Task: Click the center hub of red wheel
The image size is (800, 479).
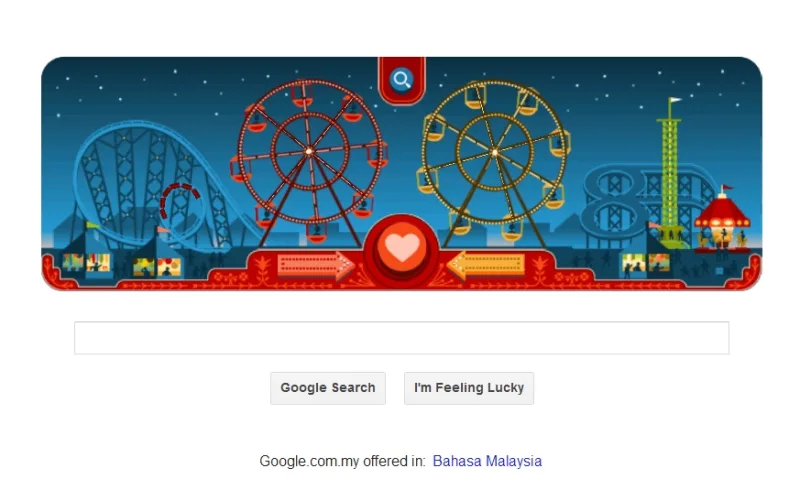Action: point(309,151)
